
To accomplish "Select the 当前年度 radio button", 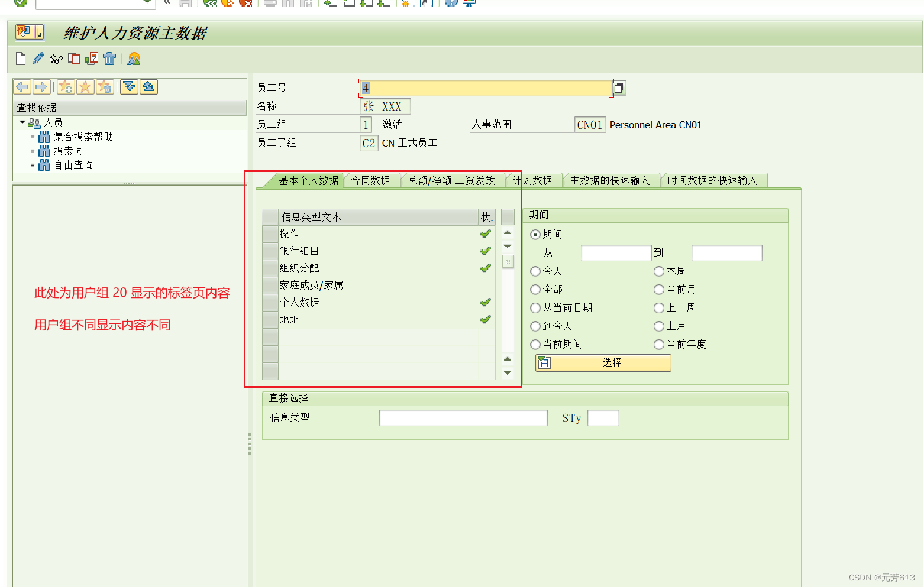I will [659, 345].
